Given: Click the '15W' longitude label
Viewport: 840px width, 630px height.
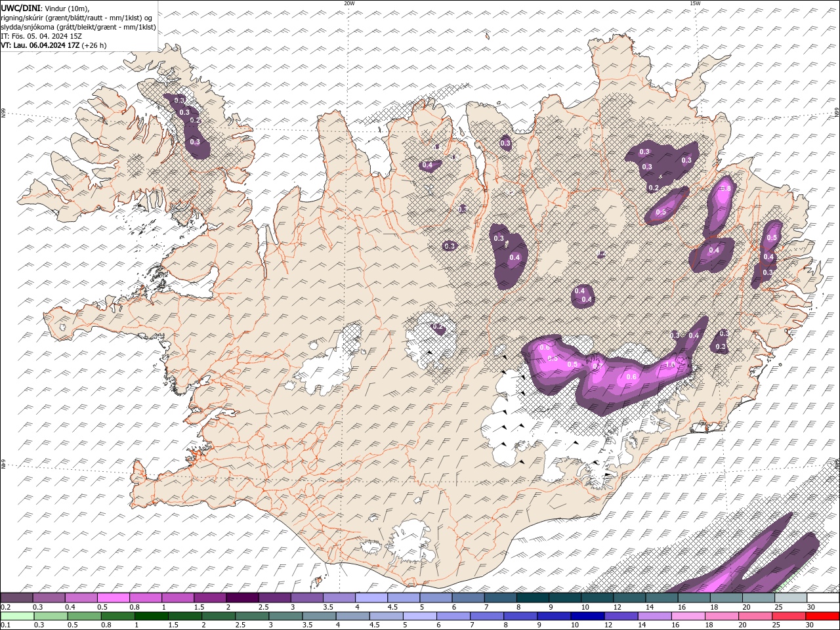Looking at the screenshot, I should click(x=694, y=3).
